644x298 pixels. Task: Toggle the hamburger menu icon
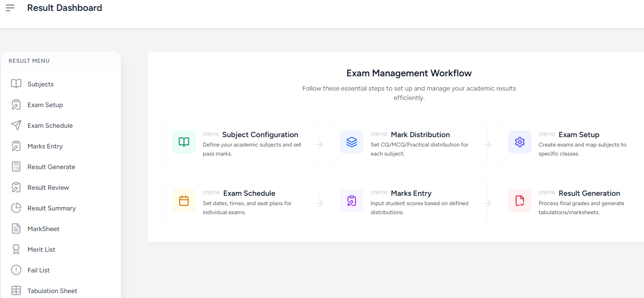(x=10, y=8)
